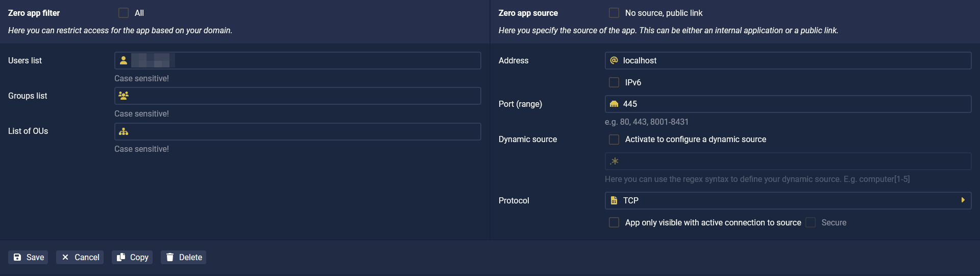Click the groups icon in Groups list field
The height and width of the screenshot is (276, 980).
[124, 96]
